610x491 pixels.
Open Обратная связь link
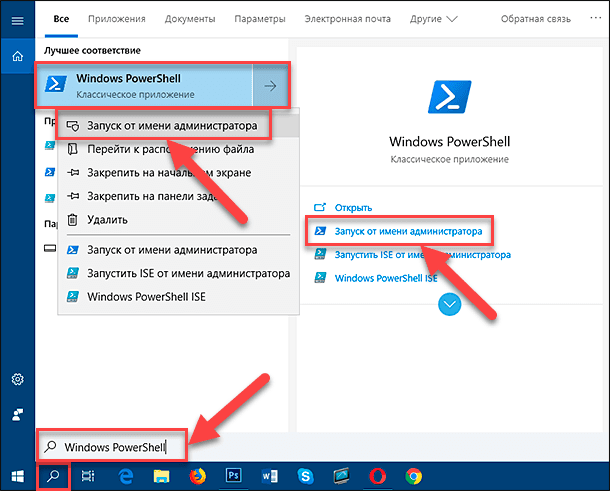536,19
